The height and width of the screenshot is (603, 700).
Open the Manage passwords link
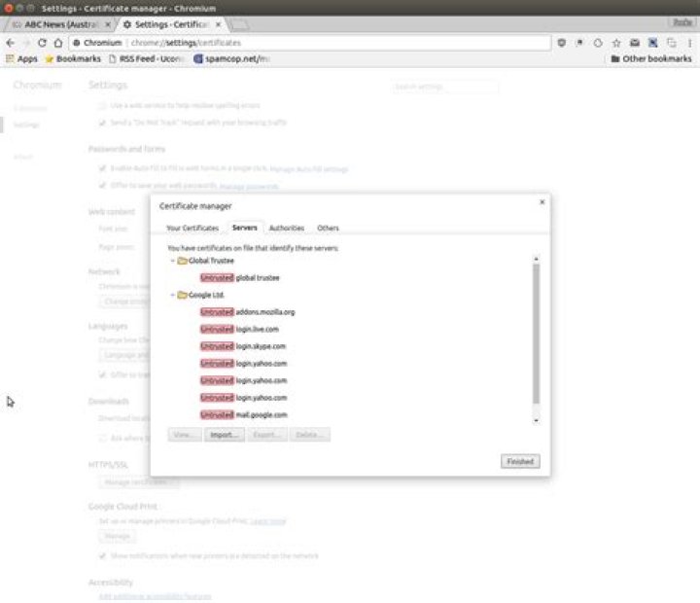(x=249, y=186)
